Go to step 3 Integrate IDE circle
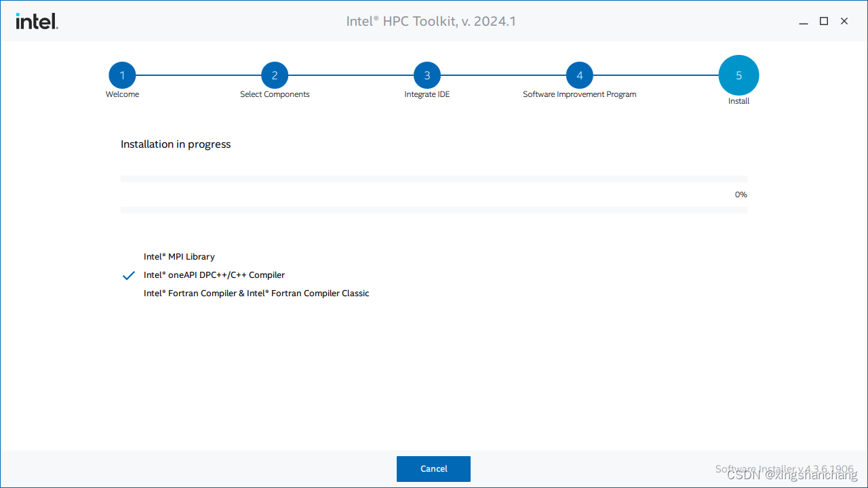 pyautogui.click(x=427, y=75)
